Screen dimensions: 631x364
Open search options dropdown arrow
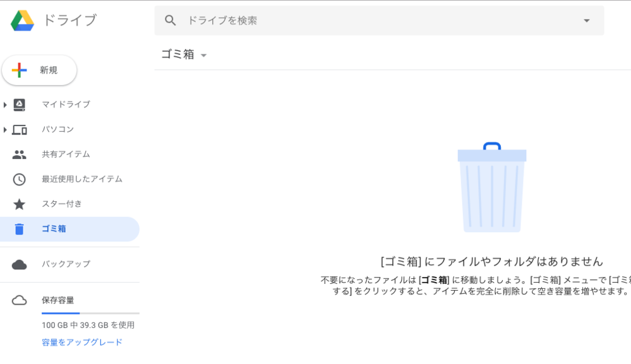coord(586,21)
